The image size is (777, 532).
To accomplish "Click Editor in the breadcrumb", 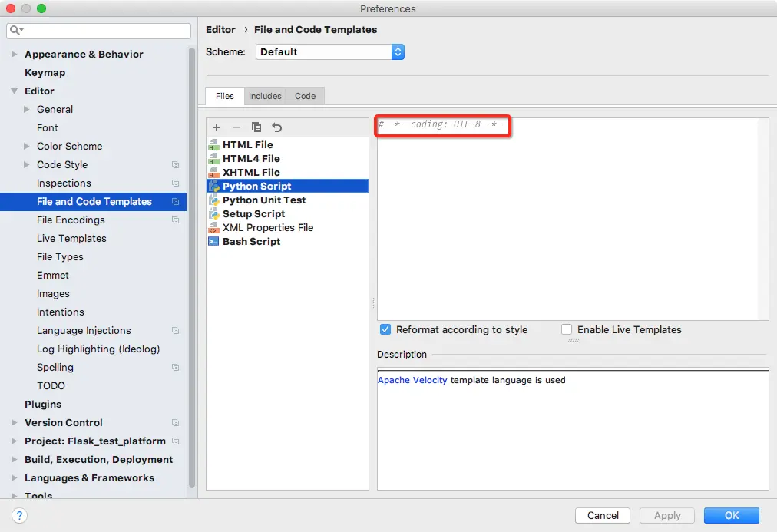I will tap(220, 30).
